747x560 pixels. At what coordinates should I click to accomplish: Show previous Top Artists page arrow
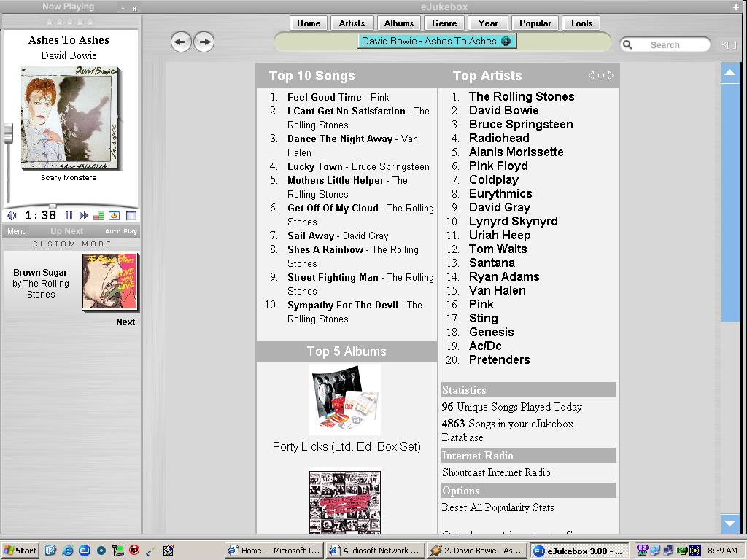click(x=594, y=75)
